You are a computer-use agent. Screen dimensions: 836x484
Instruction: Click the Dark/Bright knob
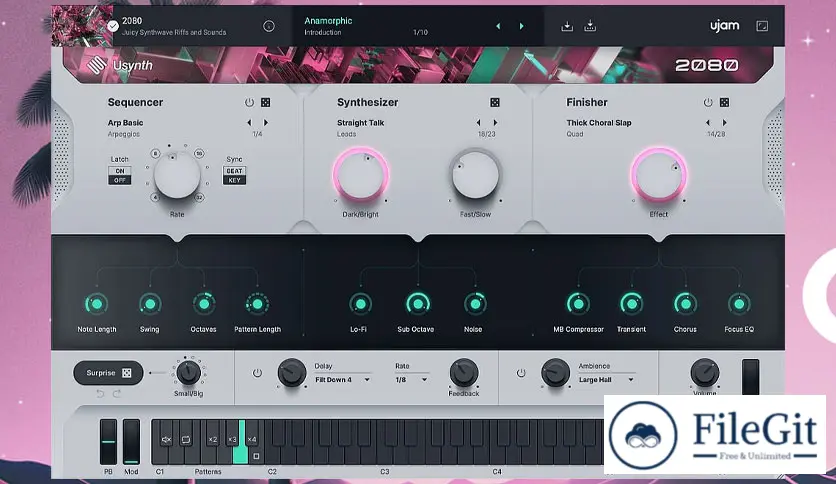coord(361,175)
